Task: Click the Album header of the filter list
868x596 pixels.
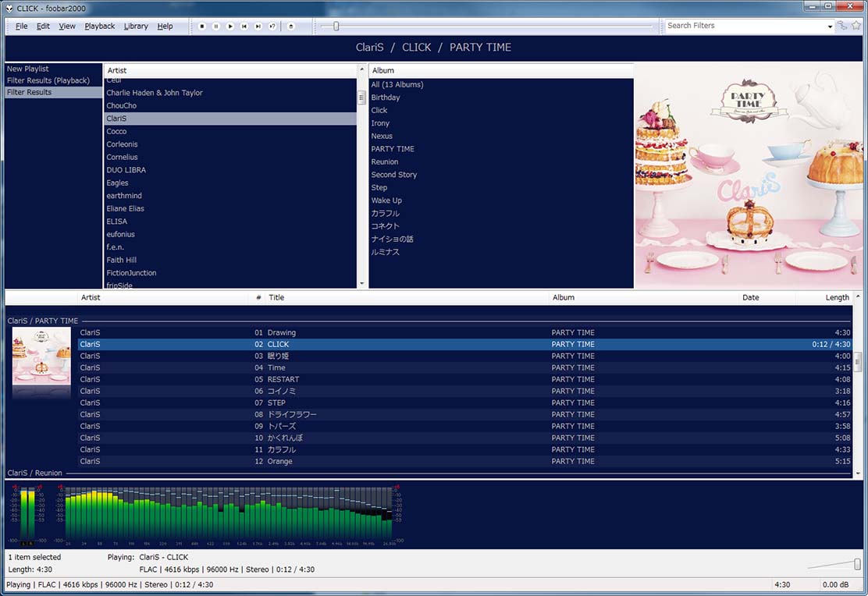Action: click(501, 70)
